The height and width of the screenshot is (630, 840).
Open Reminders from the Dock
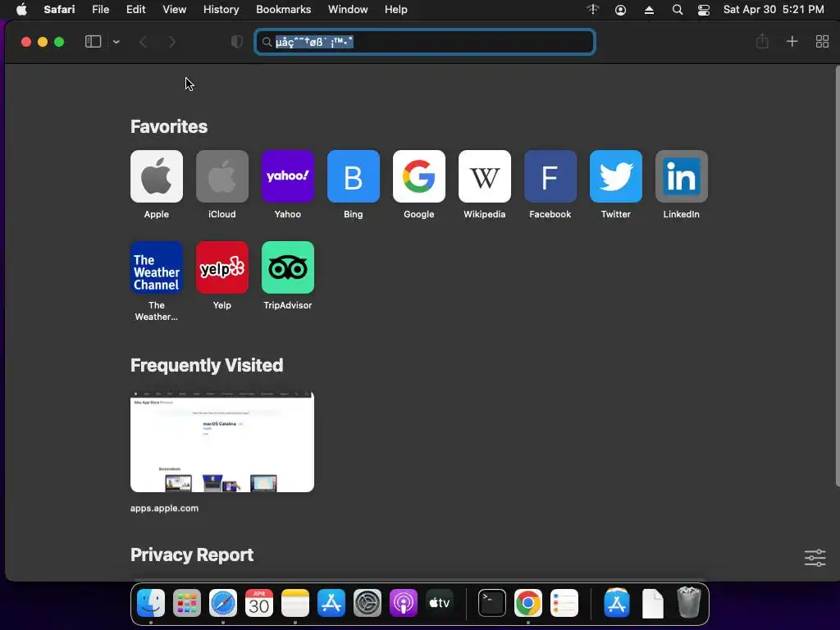[564, 603]
